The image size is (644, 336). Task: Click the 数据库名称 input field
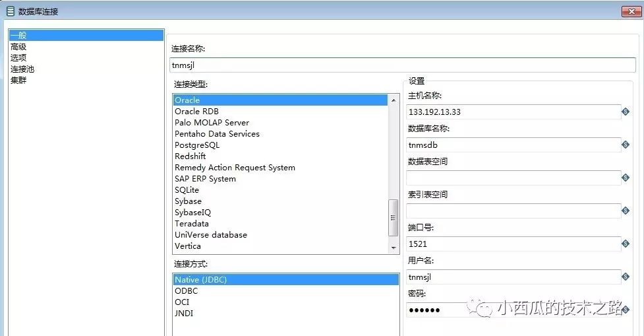click(x=513, y=145)
